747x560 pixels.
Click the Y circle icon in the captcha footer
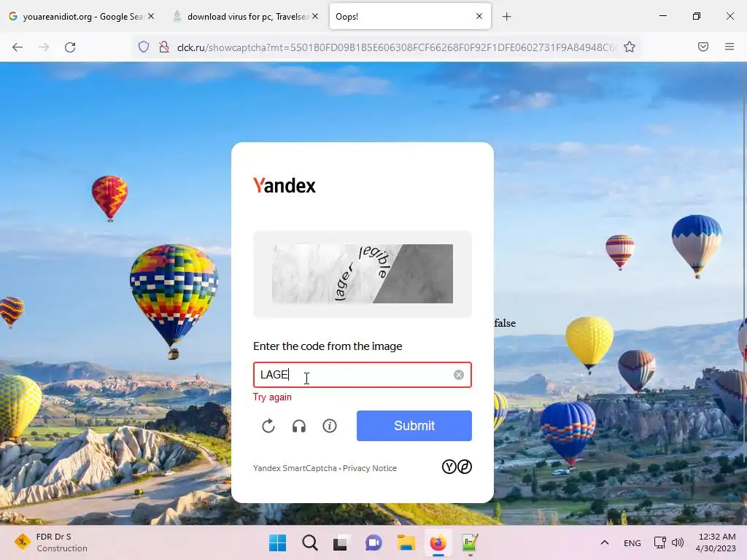point(449,467)
